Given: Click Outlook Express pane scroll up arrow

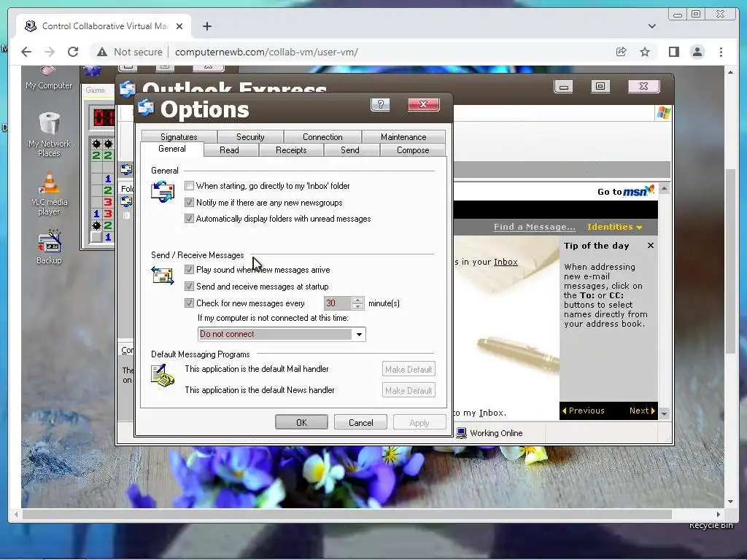Looking at the screenshot, I should [x=664, y=189].
